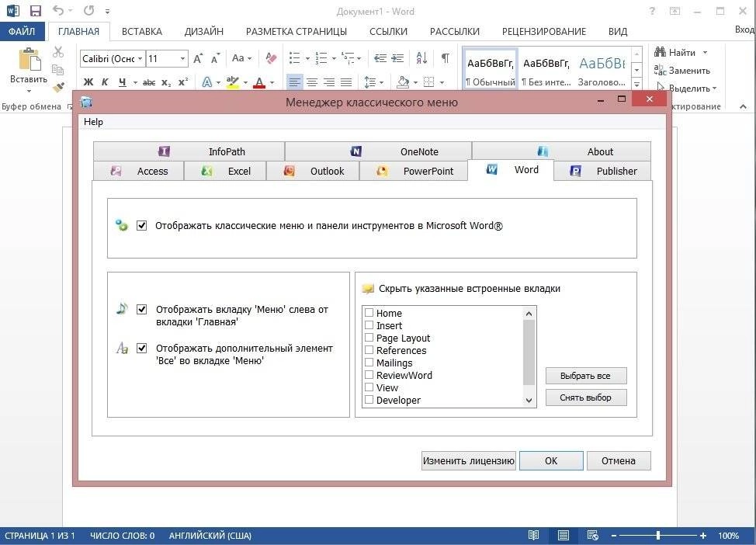Image resolution: width=756 pixels, height=545 pixels.
Task: Click the increase indent icon
Action: [397, 58]
